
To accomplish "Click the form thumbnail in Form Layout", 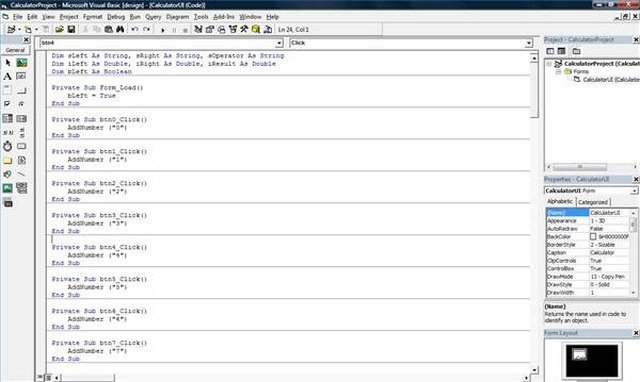I will tap(580, 354).
